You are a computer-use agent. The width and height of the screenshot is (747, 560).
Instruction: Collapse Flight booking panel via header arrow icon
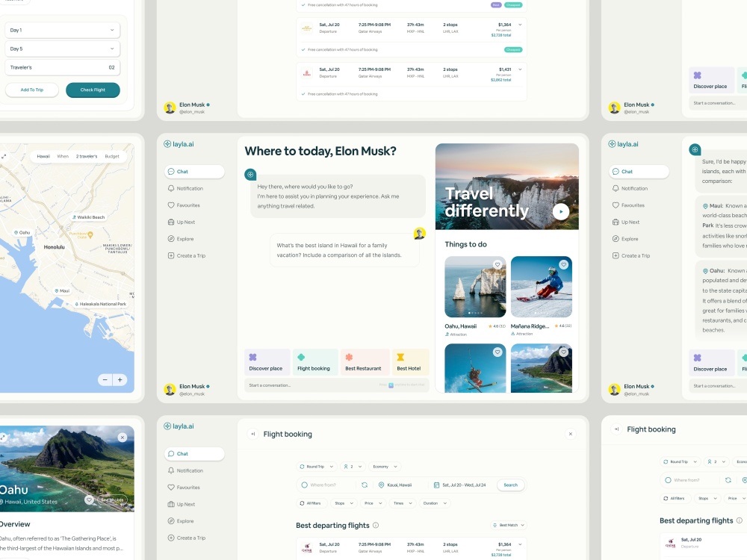(253, 434)
